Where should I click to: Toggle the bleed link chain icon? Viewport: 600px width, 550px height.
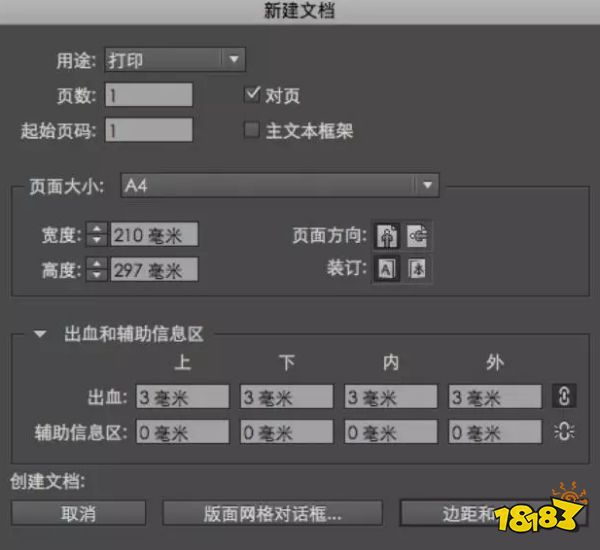pyautogui.click(x=564, y=396)
